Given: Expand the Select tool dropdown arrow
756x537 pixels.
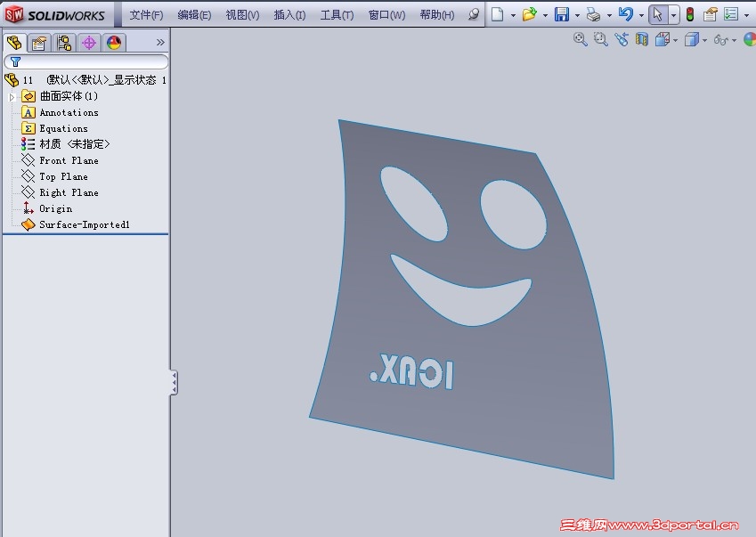Looking at the screenshot, I should tap(673, 15).
